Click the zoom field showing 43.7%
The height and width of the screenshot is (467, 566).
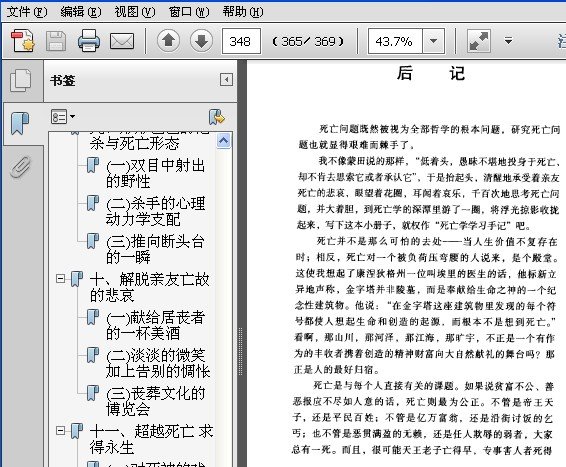pyautogui.click(x=395, y=41)
